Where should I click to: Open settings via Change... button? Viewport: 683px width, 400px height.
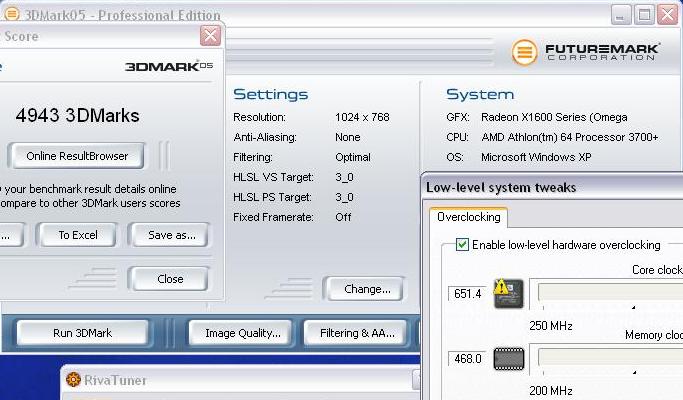point(366,289)
